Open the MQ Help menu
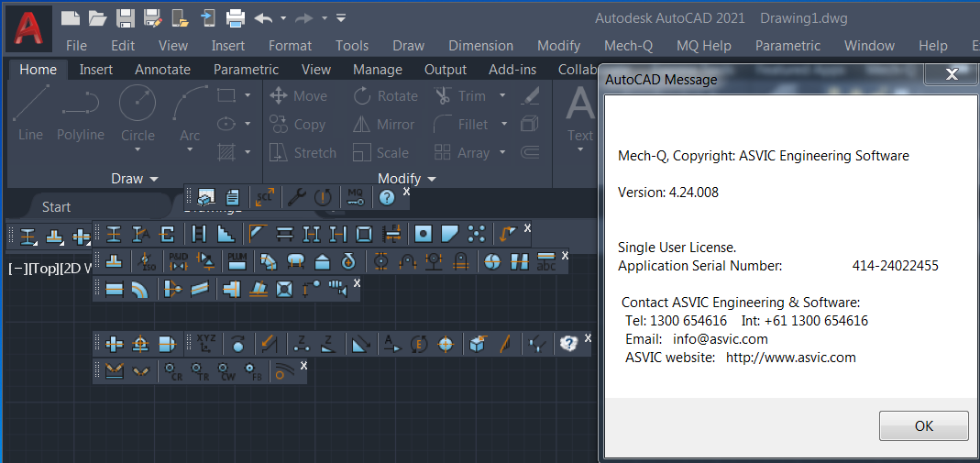 704,46
